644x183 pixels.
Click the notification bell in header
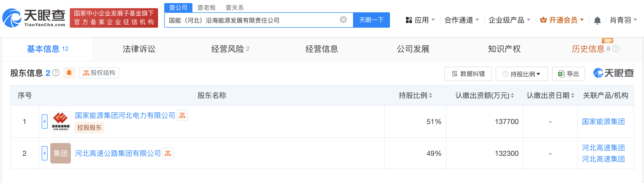(597, 20)
